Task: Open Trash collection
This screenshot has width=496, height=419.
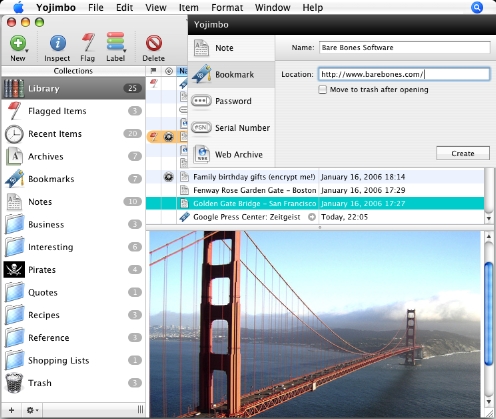Action: pyautogui.click(x=73, y=383)
